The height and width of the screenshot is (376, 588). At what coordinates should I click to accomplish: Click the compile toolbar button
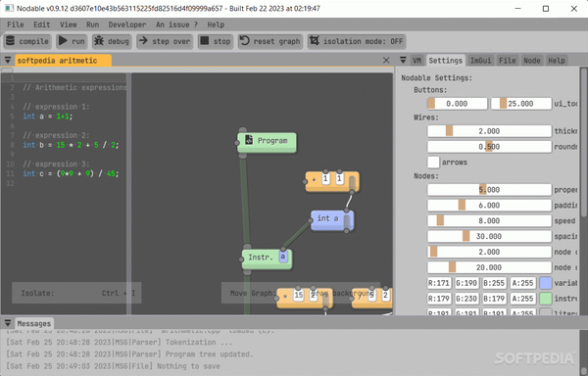point(27,41)
